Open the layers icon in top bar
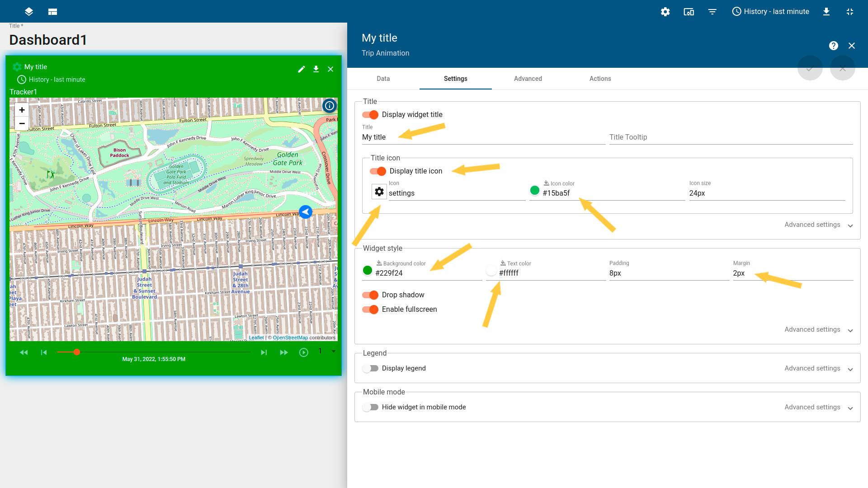The width and height of the screenshot is (868, 488). pyautogui.click(x=29, y=12)
